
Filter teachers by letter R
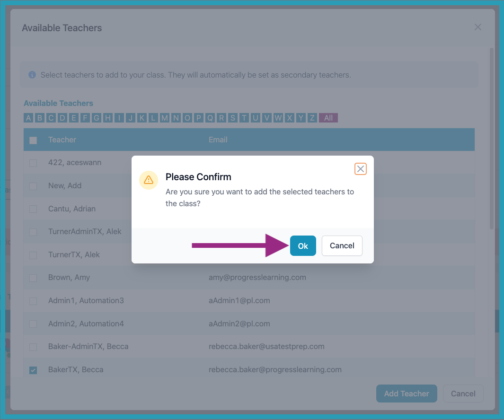(x=221, y=118)
